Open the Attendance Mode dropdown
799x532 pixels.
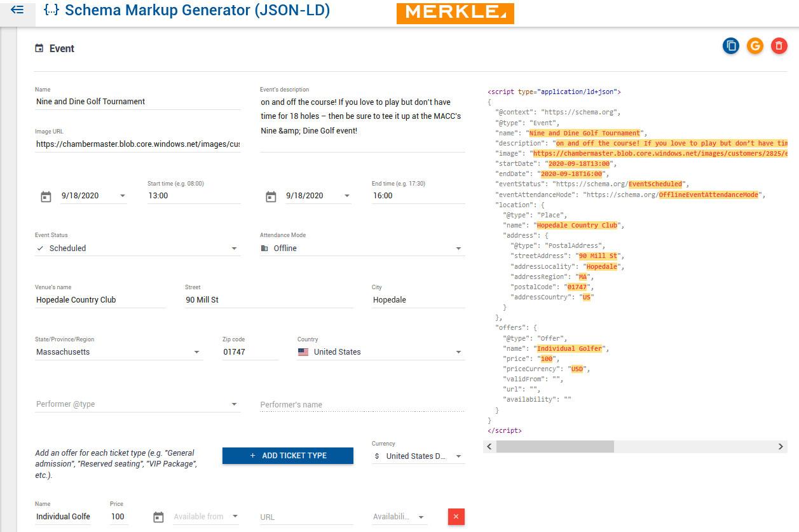point(362,249)
